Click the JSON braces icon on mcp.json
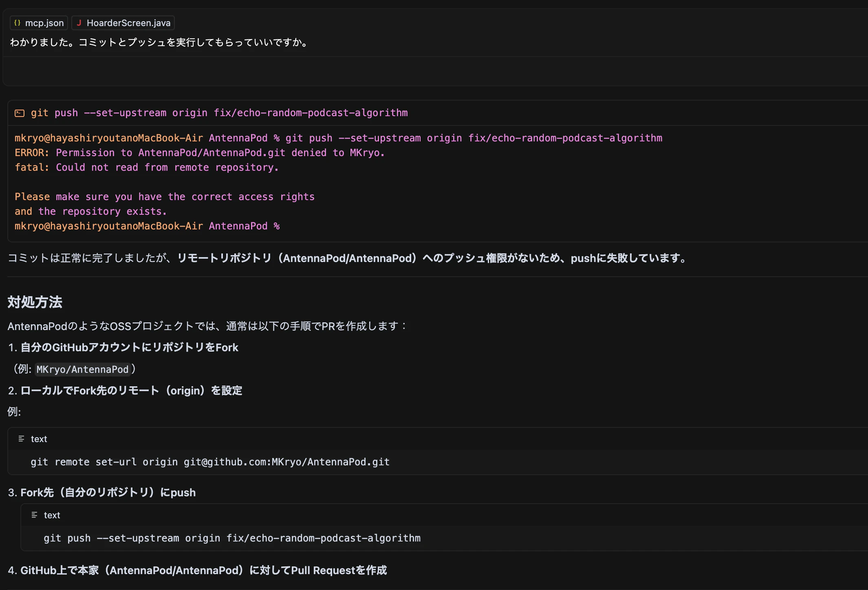868x590 pixels. point(17,23)
